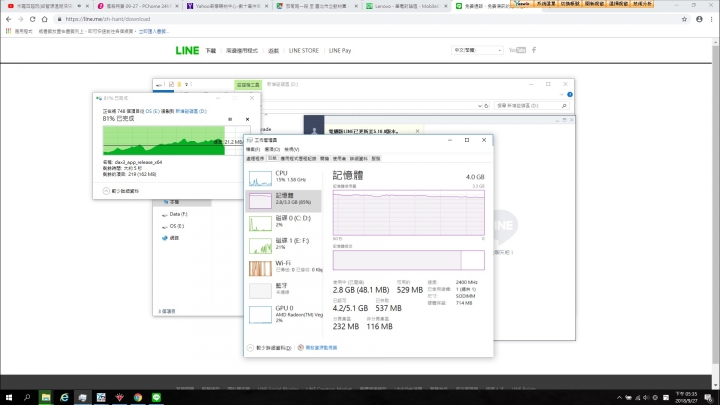Image resolution: width=720 pixels, height=405 pixels.
Task: Open the 磁碟 1 (E: F:) performance graph
Action: (283, 246)
